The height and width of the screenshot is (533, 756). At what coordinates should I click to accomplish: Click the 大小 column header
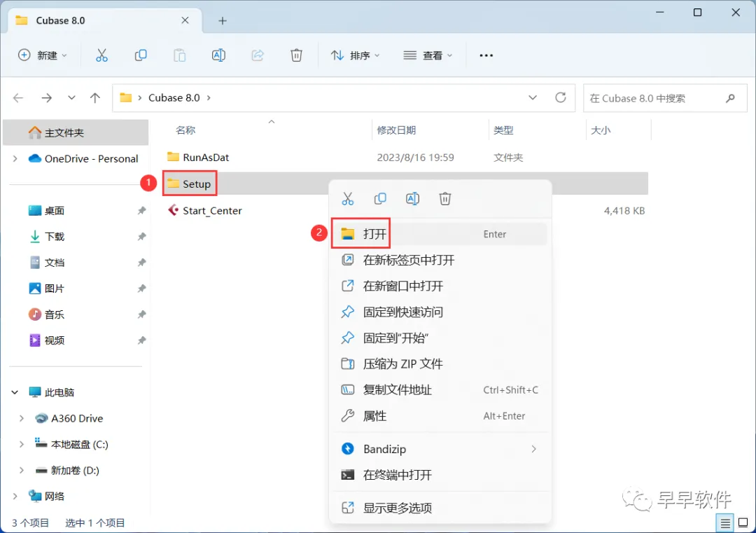point(601,130)
